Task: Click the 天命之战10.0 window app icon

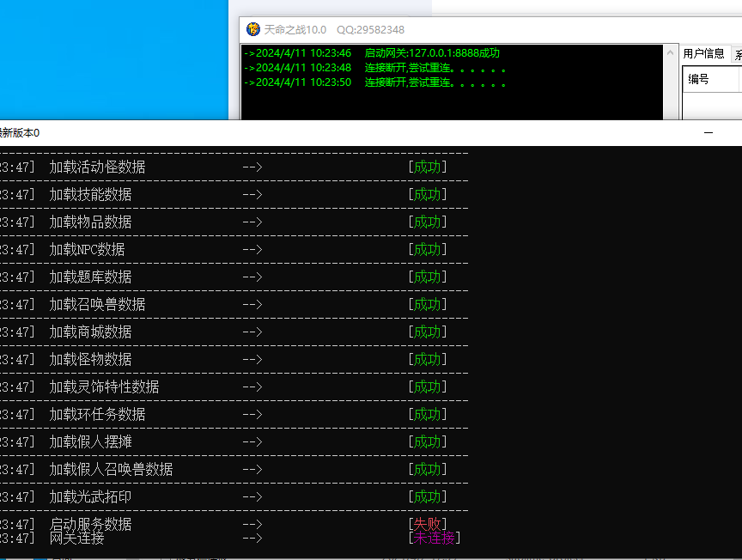Action: pos(253,29)
